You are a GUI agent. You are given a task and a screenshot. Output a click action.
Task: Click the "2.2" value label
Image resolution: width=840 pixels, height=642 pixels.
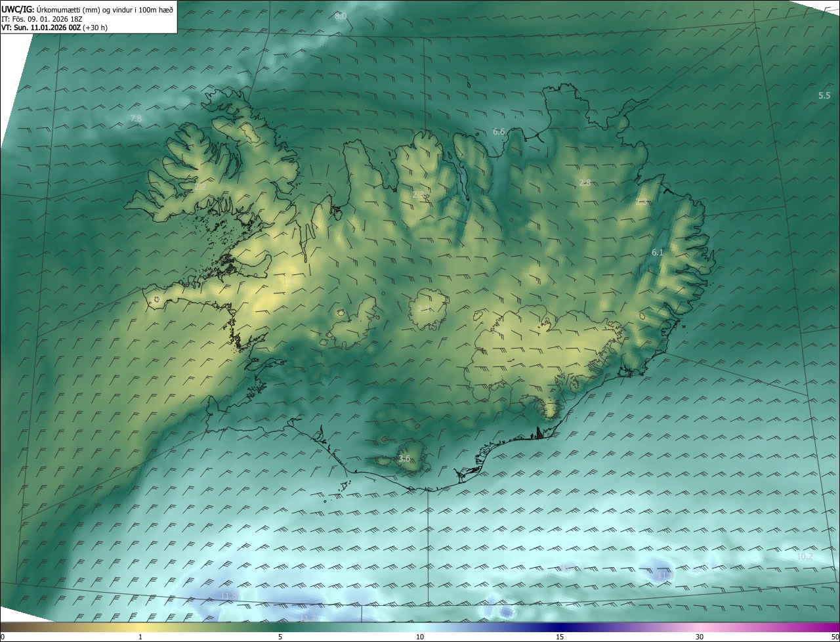tap(201, 187)
